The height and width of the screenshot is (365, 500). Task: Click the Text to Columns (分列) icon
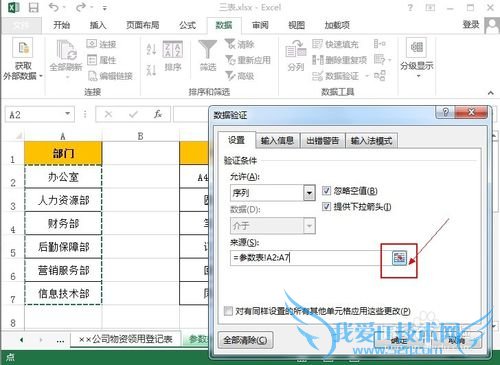coord(296,50)
